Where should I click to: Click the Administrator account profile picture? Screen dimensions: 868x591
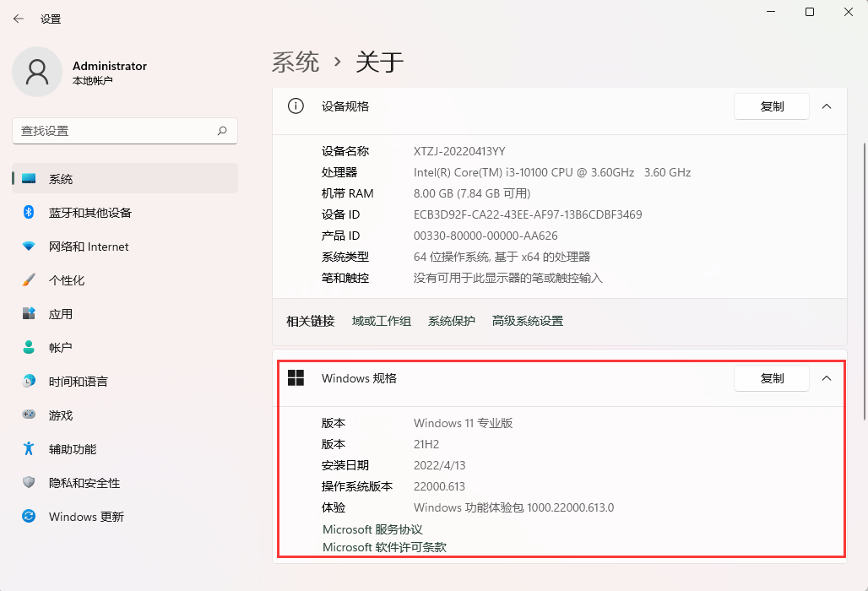tap(36, 73)
